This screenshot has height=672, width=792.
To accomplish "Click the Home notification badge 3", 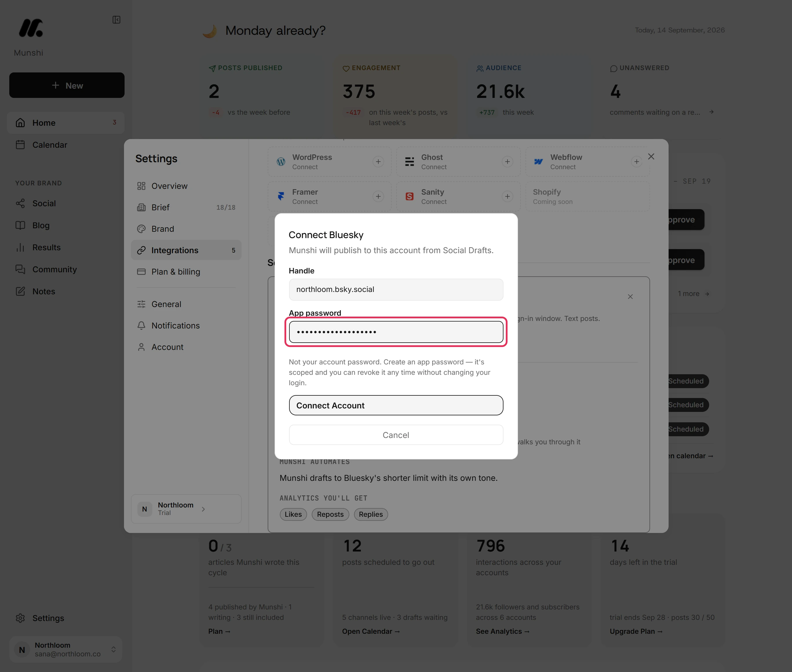I will click(114, 122).
